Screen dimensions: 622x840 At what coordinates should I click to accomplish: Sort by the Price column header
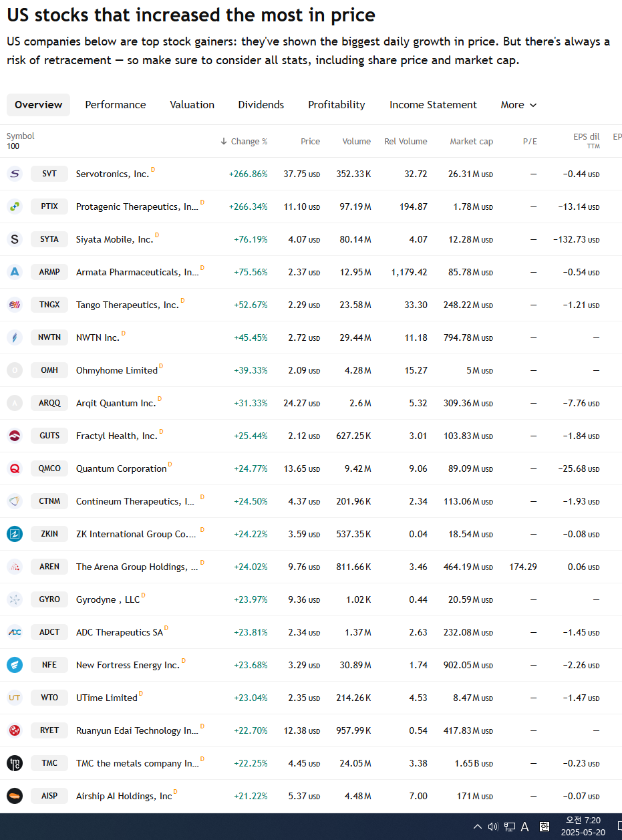(310, 141)
